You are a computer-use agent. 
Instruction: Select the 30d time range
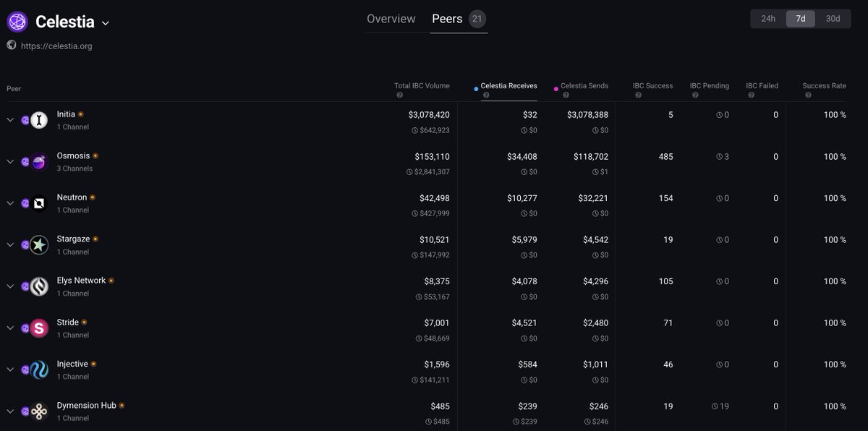(833, 19)
